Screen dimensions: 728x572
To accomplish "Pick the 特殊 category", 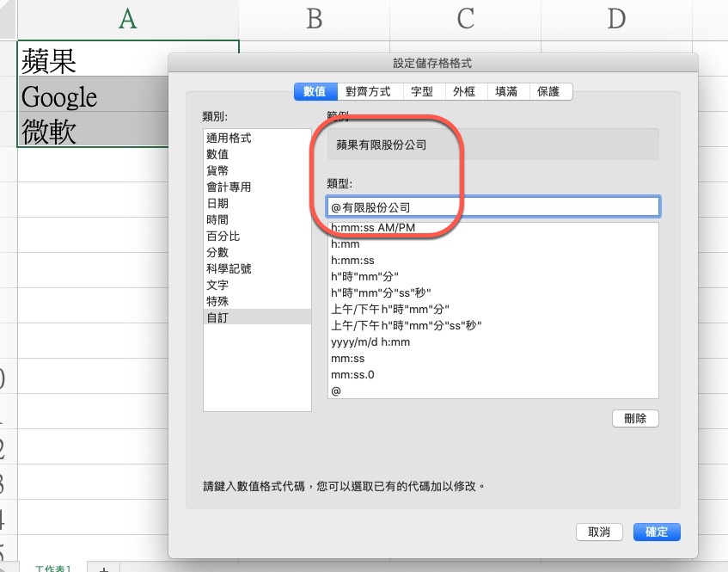I will coord(257,301).
